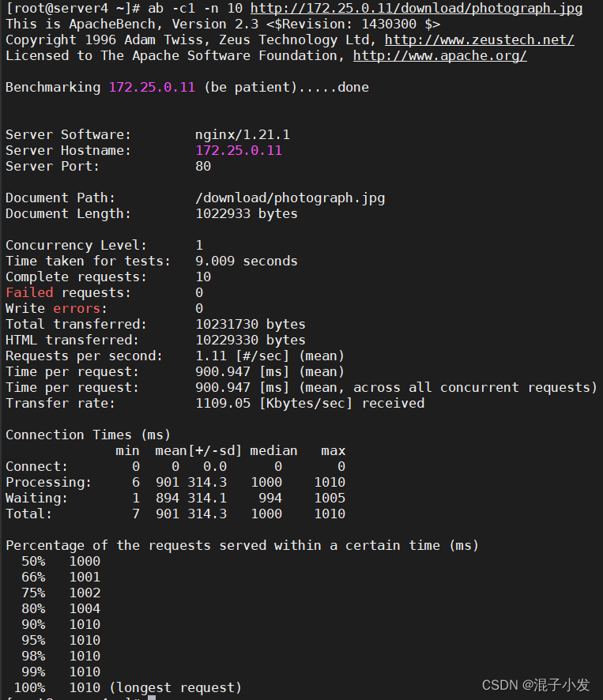Click the red word errors
The width and height of the screenshot is (603, 700).
pos(77,308)
